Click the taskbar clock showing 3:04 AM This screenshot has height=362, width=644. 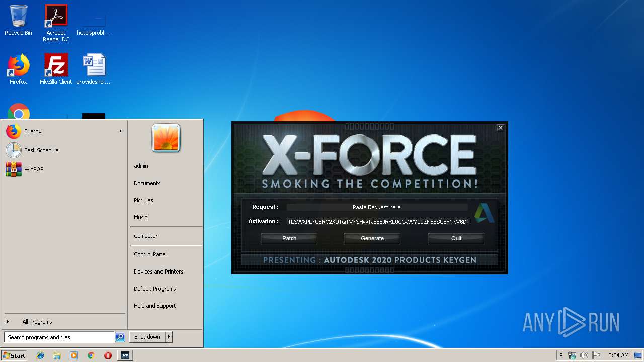point(618,355)
